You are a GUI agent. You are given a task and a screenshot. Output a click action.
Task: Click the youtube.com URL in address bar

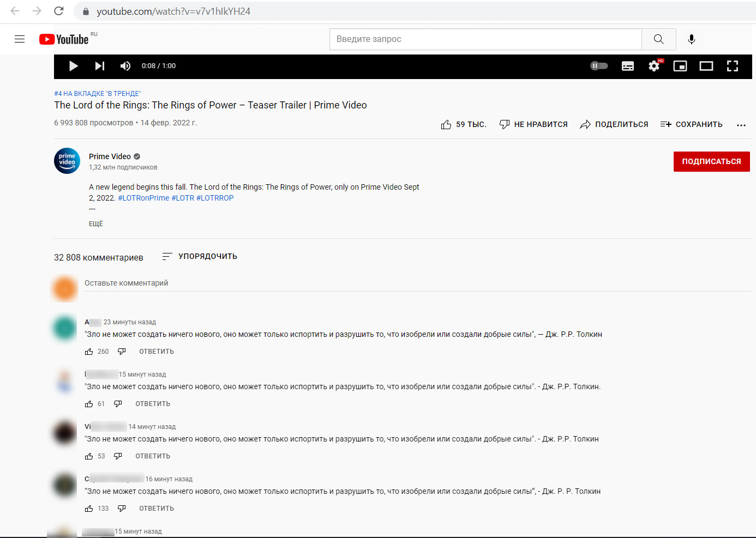coord(173,11)
